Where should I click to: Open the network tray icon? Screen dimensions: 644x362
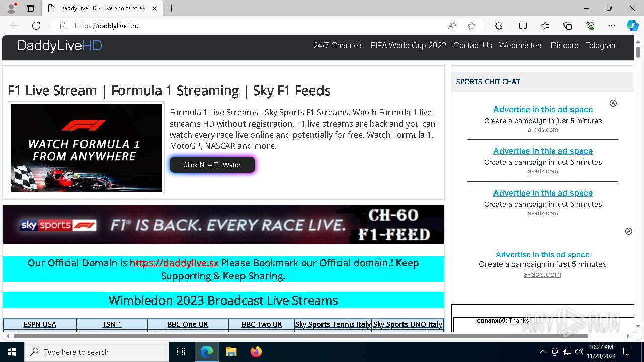(x=567, y=352)
